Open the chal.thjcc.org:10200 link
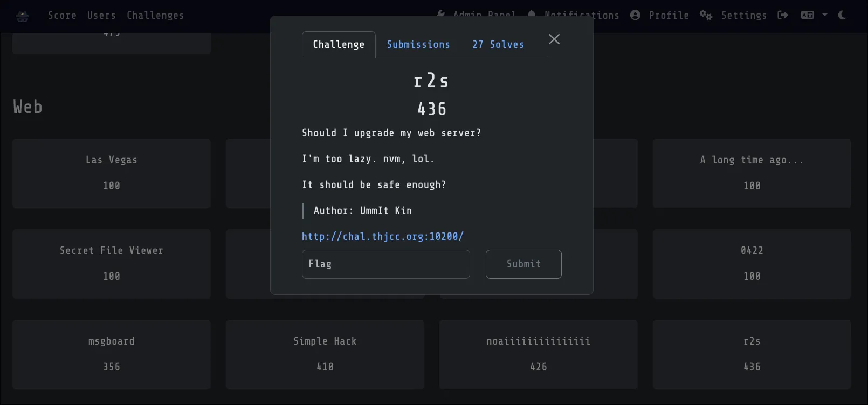This screenshot has height=405, width=868. pyautogui.click(x=383, y=236)
